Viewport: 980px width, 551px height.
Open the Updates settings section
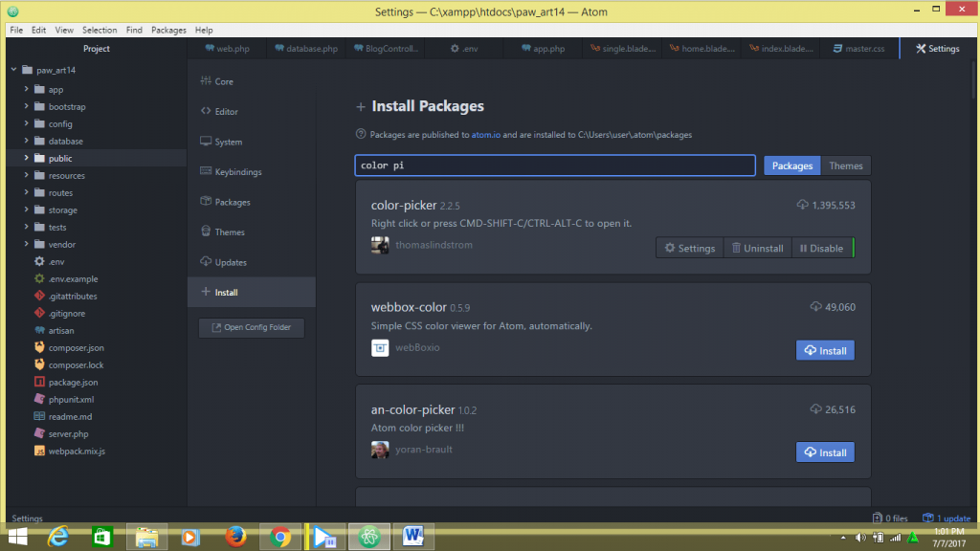click(x=231, y=261)
